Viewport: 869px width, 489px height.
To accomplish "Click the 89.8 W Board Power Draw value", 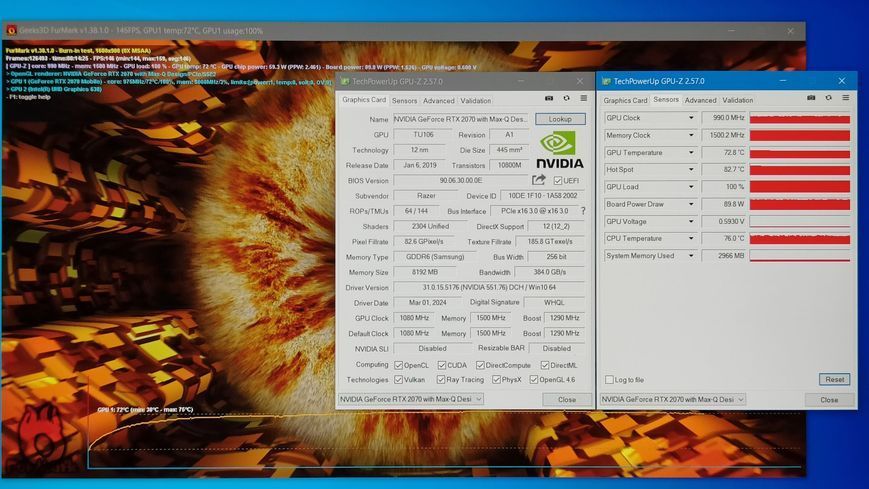I will [x=724, y=204].
